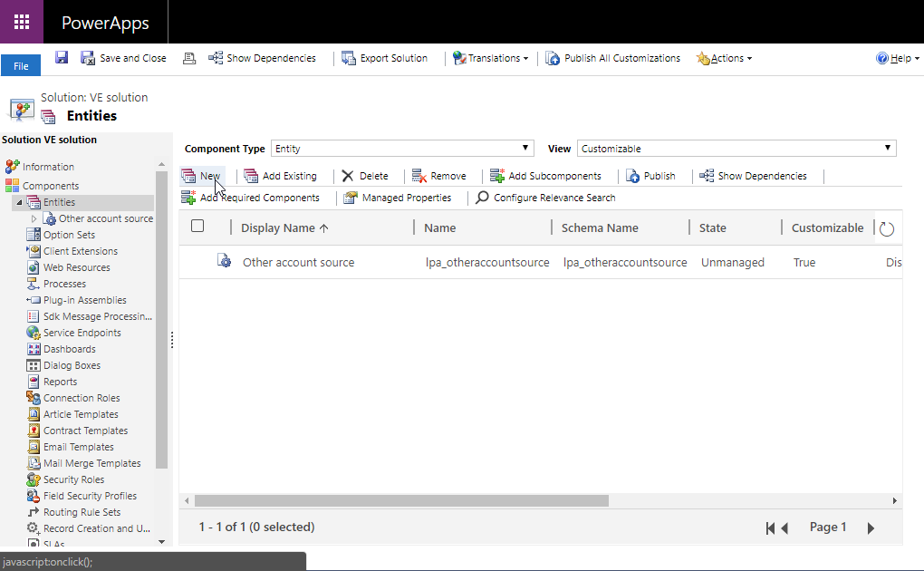
Task: Open the View Customizable dropdown
Action: tap(736, 149)
